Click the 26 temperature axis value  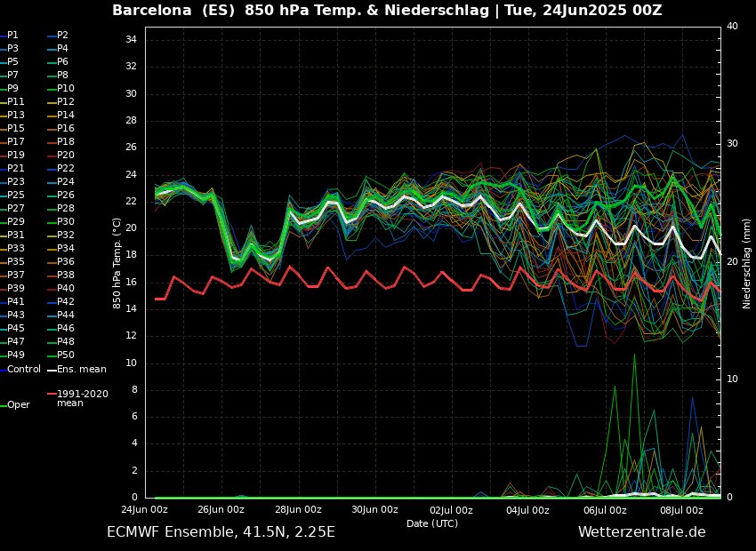131,148
